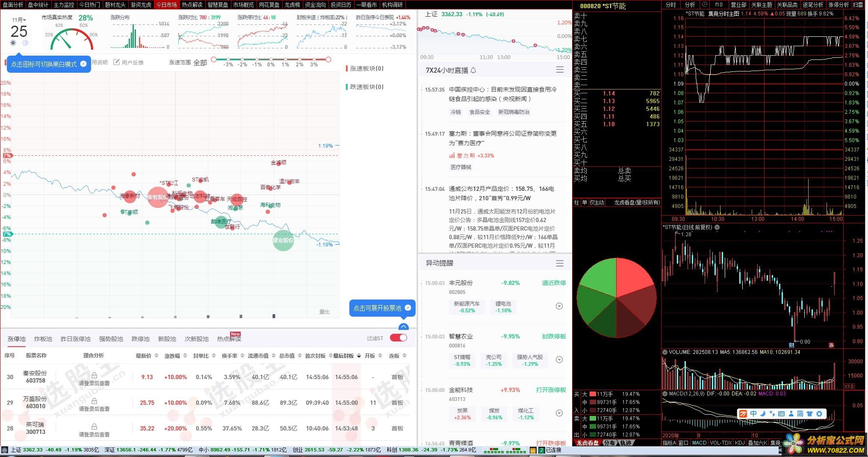Toggle the 单 display option

click(585, 202)
